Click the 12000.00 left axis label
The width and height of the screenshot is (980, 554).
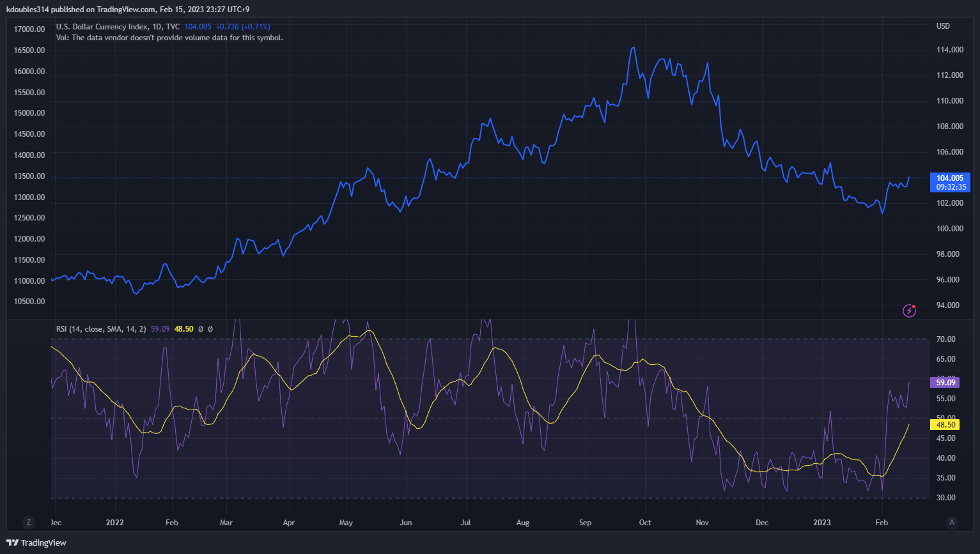point(29,239)
